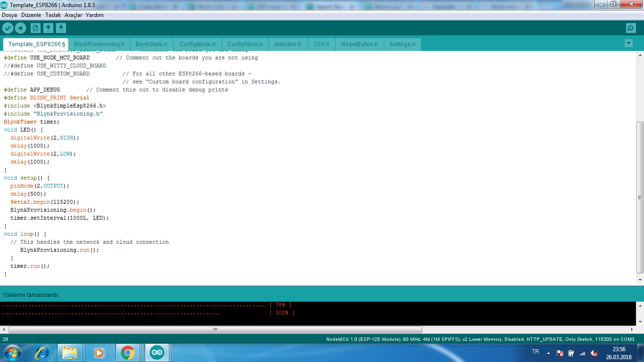The height and width of the screenshot is (362, 644).
Task: Open the Araçlar menu
Action: pyautogui.click(x=73, y=15)
